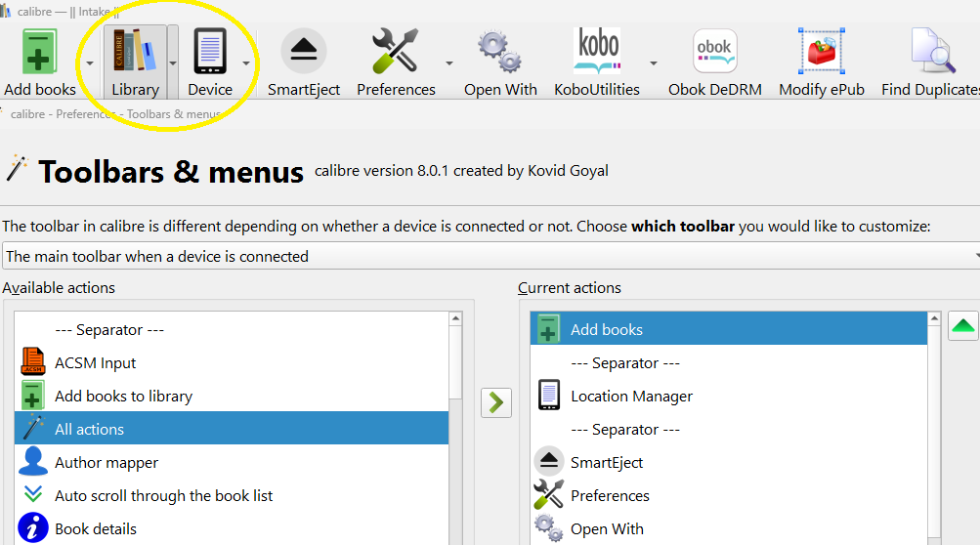Select Add books to library action

232,396
